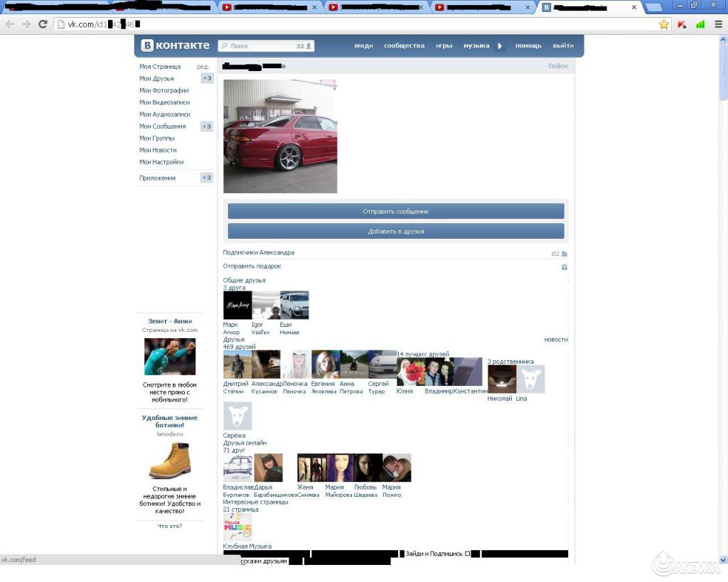
Task: Click the gift icon beside Отправить подарок
Action: tap(564, 267)
